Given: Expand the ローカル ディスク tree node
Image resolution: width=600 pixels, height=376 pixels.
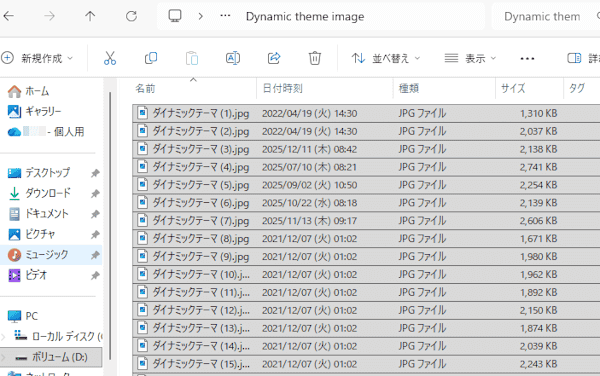Looking at the screenshot, I should [3, 337].
